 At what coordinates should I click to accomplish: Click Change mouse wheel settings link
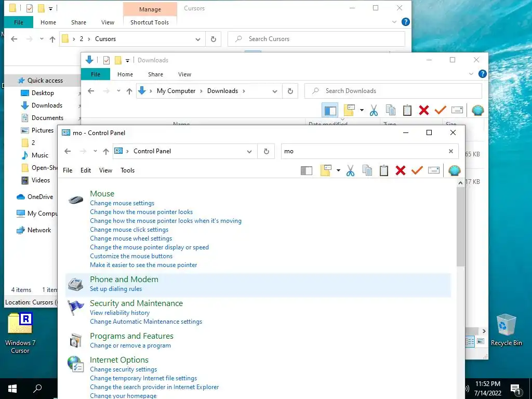pos(131,238)
